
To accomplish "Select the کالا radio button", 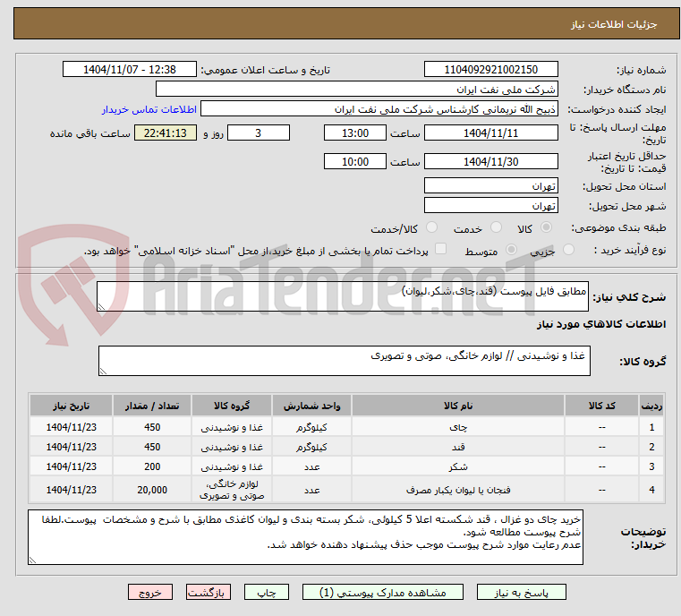I will click(x=547, y=227).
